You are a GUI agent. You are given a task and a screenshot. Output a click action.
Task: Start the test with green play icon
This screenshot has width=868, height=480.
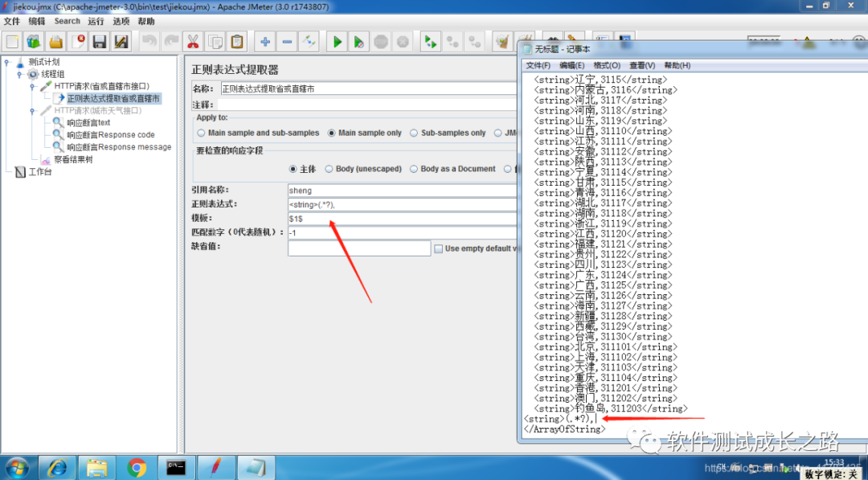337,42
